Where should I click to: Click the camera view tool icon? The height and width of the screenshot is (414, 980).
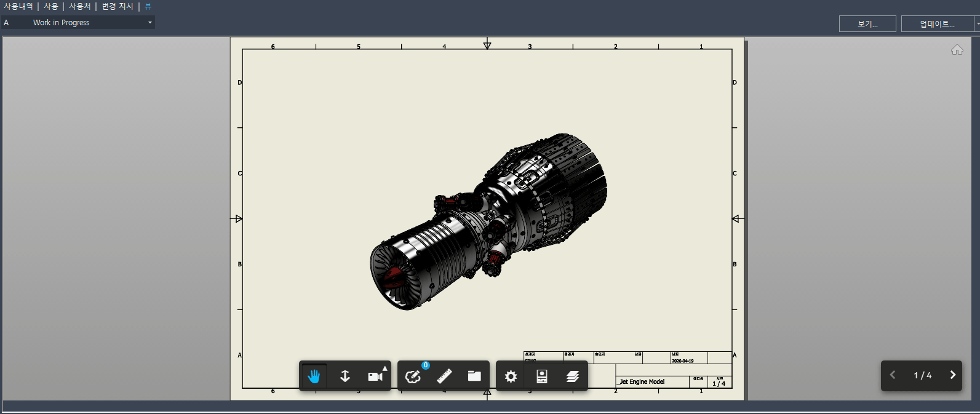coord(375,376)
